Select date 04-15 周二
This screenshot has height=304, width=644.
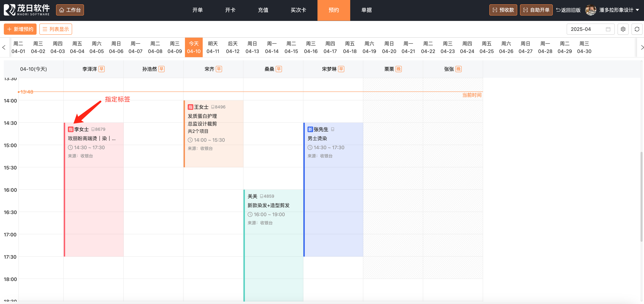coord(291,47)
